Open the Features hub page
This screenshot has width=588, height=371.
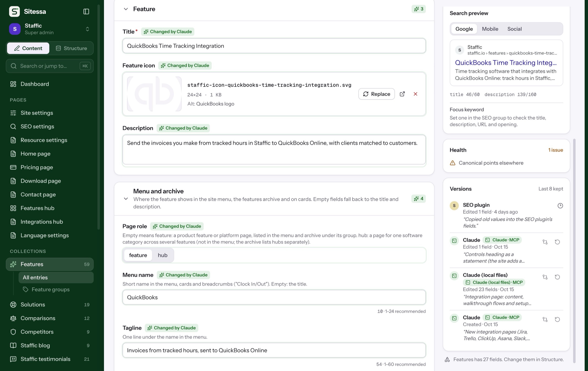[50, 208]
